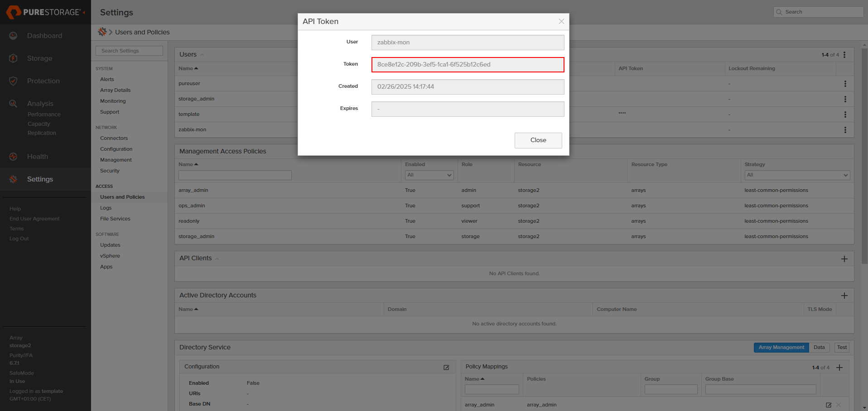This screenshot has width=868, height=411.
Task: Select the Array Management tab
Action: coord(781,348)
